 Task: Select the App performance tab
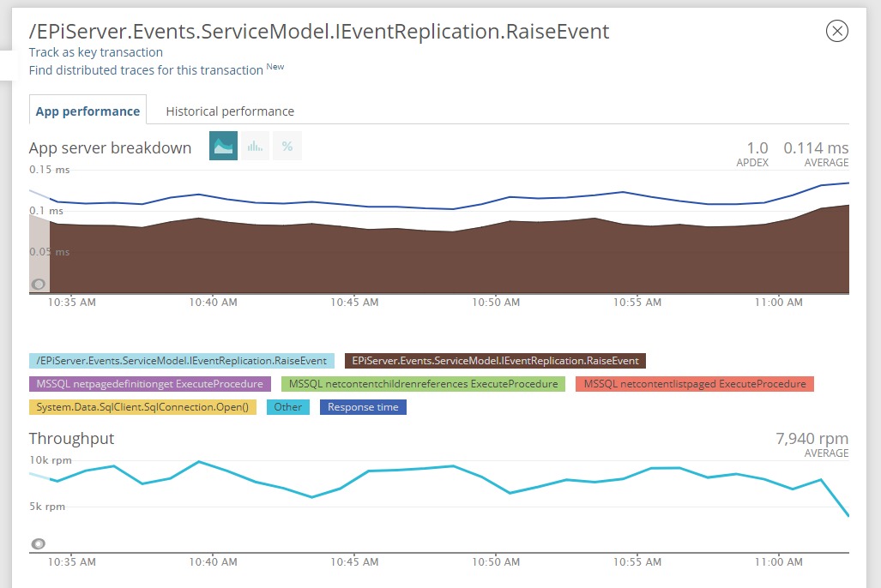(87, 111)
